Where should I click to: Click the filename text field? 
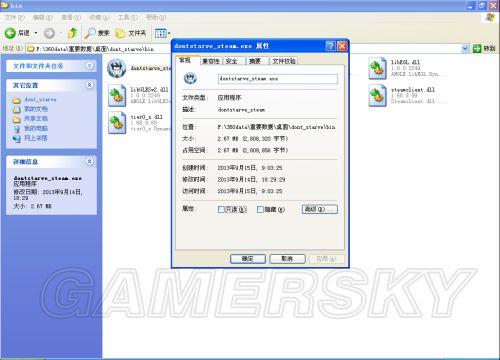point(277,79)
